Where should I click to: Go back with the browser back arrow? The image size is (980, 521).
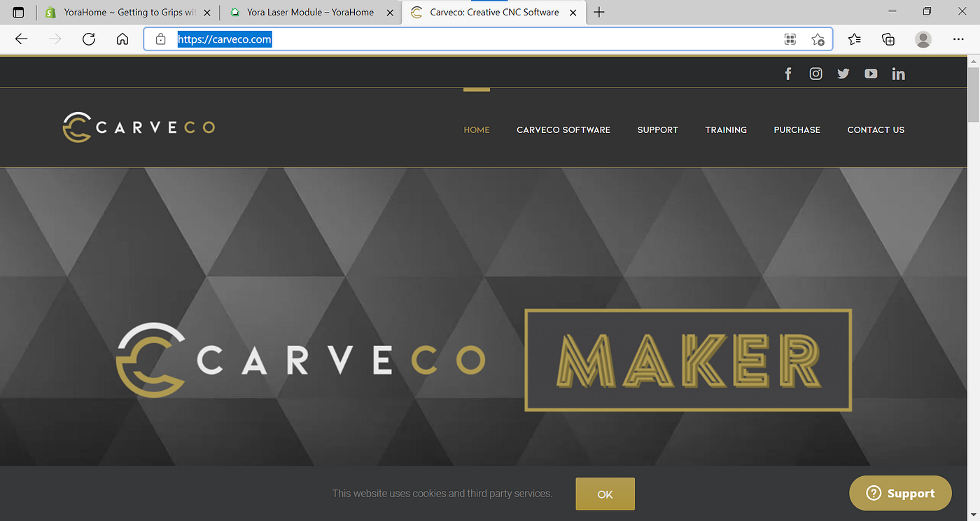[x=21, y=39]
